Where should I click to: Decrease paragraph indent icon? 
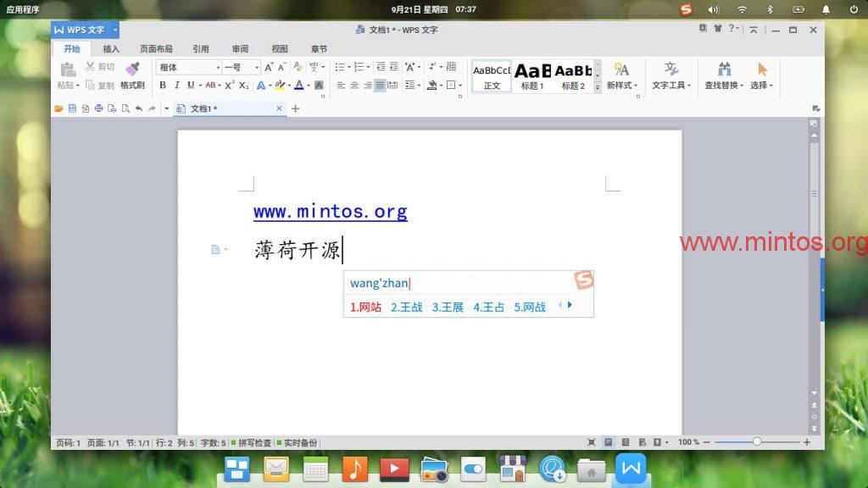coord(381,67)
